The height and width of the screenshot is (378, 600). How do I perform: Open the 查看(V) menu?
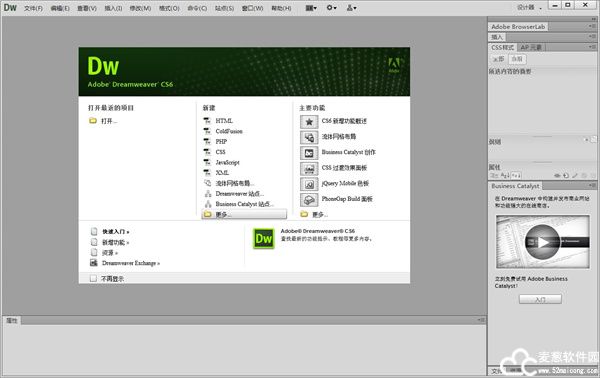[x=87, y=8]
